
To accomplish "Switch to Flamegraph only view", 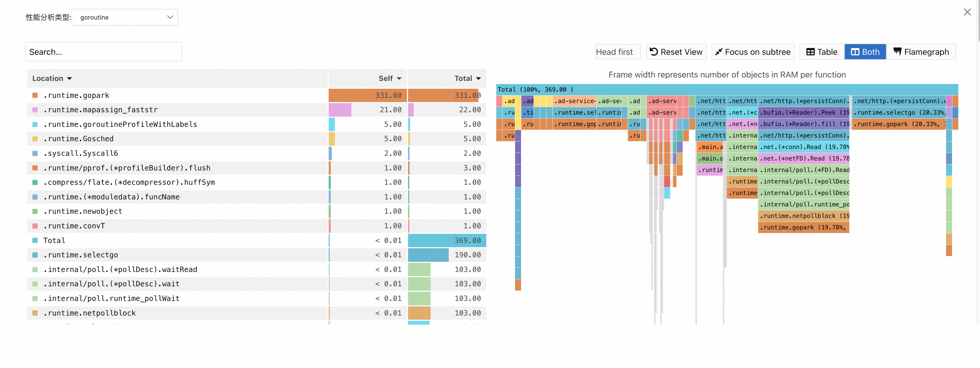I will pos(921,52).
